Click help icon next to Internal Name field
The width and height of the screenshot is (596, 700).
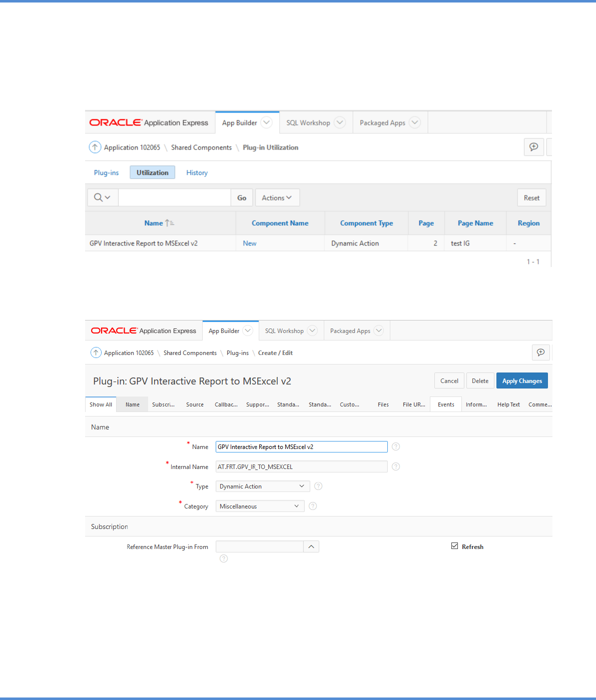click(396, 466)
